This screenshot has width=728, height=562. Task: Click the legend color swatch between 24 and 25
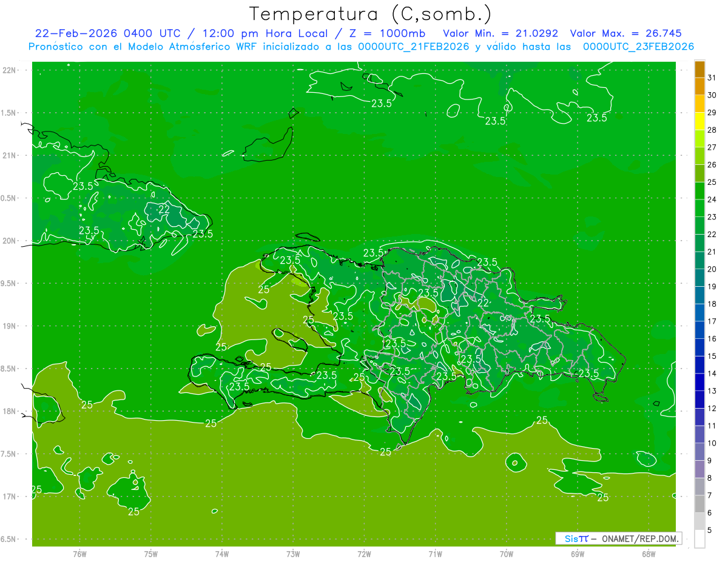[x=699, y=191]
